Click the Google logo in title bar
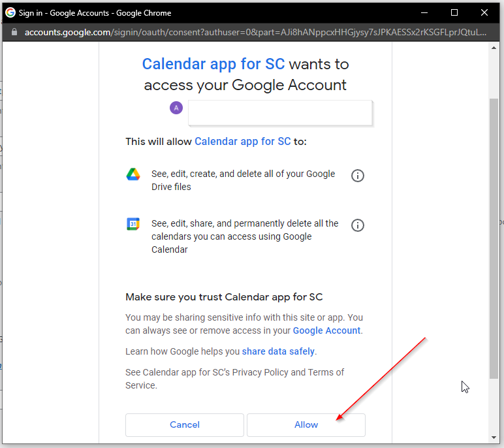The width and height of the screenshot is (504, 448). coord(10,12)
